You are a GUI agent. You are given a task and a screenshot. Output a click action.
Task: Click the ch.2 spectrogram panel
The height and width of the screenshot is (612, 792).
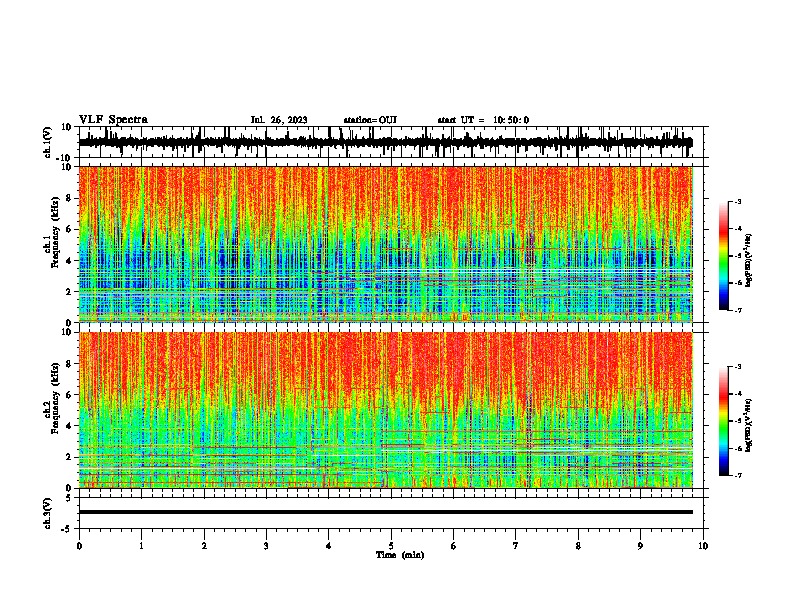385,410
